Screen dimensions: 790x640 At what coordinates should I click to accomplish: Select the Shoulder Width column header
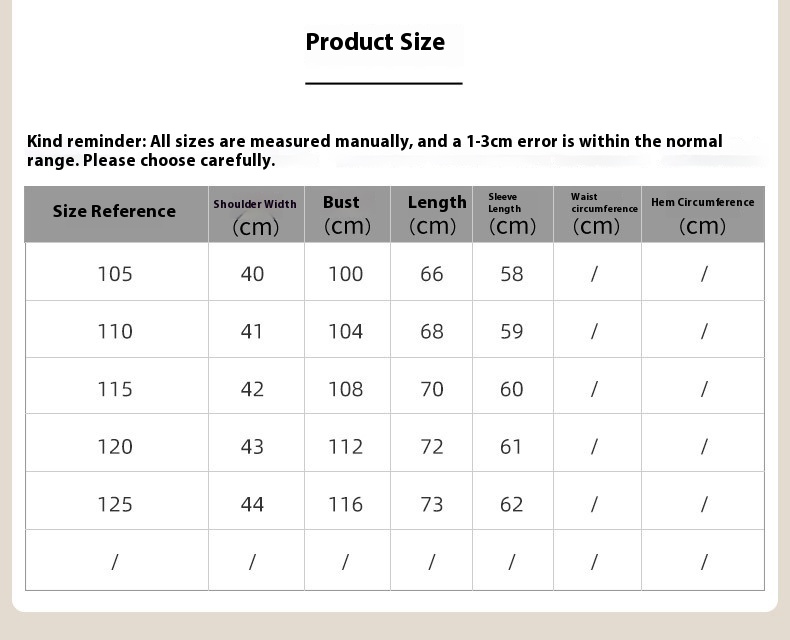pyautogui.click(x=255, y=214)
